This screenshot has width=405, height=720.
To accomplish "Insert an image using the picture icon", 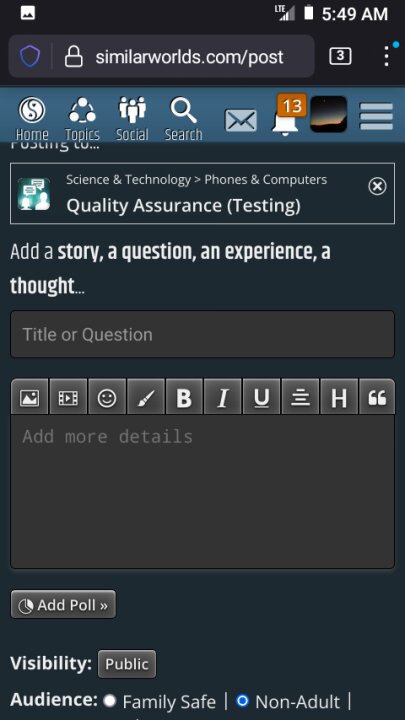I will (29, 397).
